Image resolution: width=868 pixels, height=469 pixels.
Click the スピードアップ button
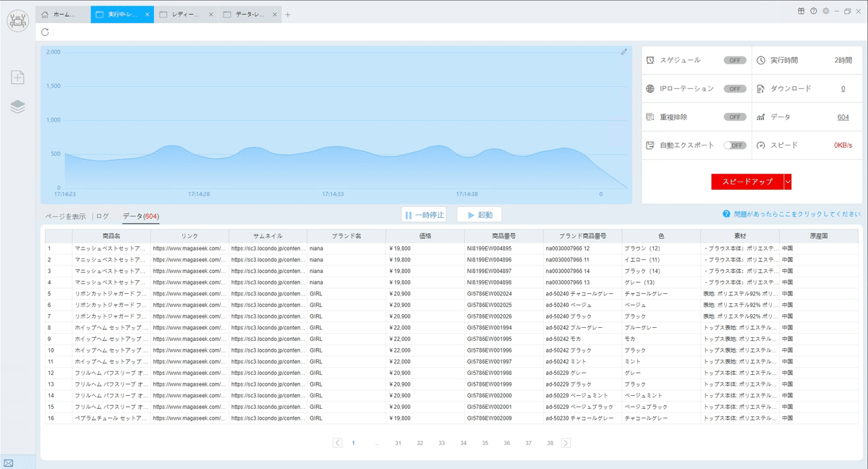pos(747,182)
